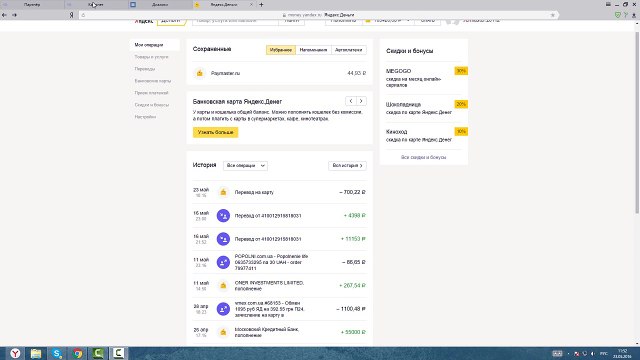Click purple icon of +4398 transfer

click(x=223, y=216)
